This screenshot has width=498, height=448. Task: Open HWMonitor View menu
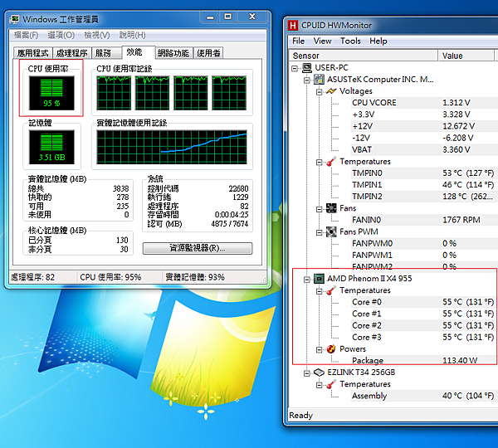(x=322, y=41)
